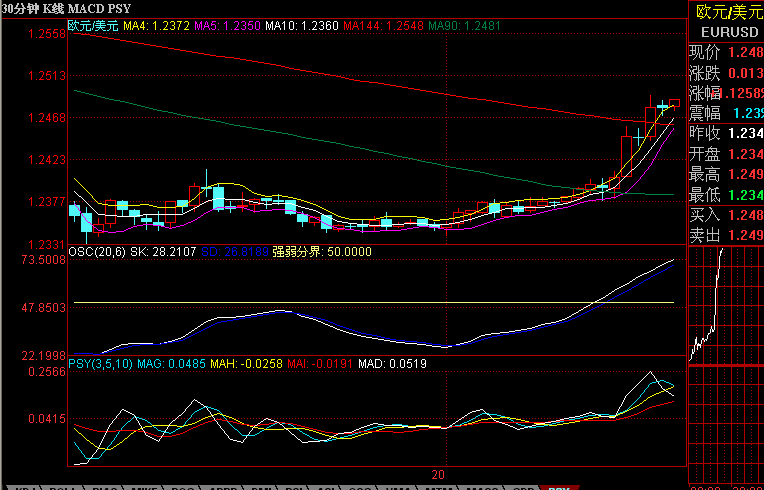764x490 pixels.
Task: Click the intraday mini line chart on the right
Action: coord(726,305)
